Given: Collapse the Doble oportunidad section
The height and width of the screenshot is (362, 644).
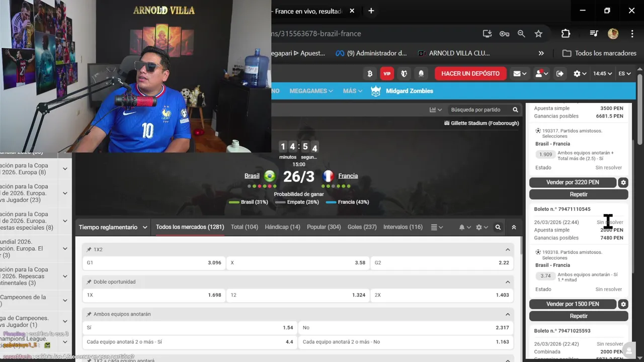Looking at the screenshot, I should [508, 282].
